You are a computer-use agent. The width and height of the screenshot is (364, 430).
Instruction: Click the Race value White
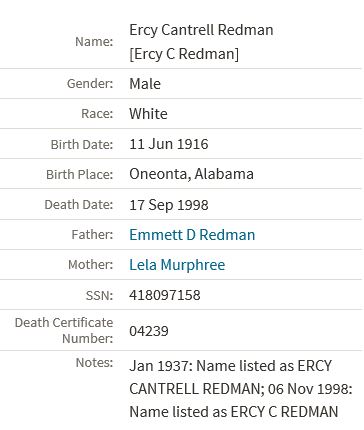point(148,114)
